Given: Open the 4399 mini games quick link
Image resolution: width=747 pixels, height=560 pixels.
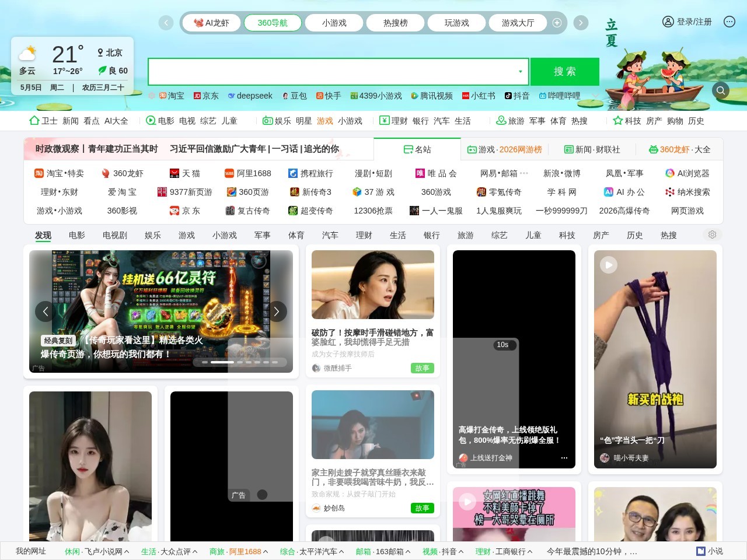Looking at the screenshot, I should pyautogui.click(x=376, y=96).
